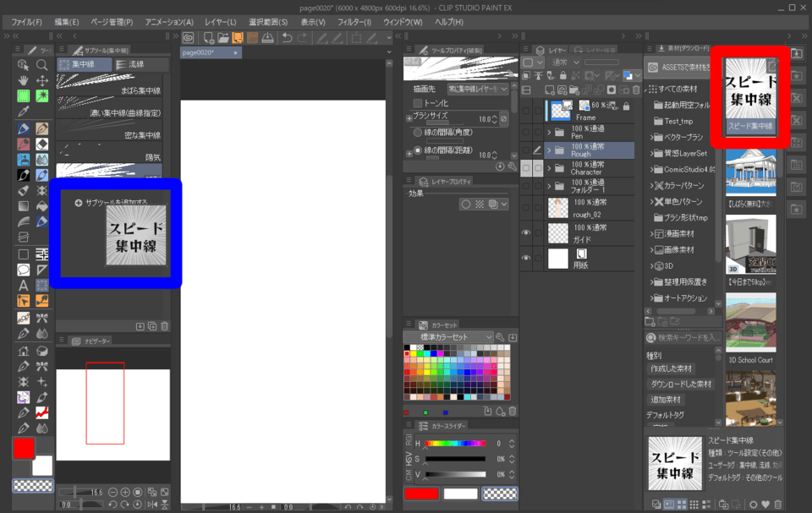Expand the Character layer folder
812x513 pixels.
550,168
